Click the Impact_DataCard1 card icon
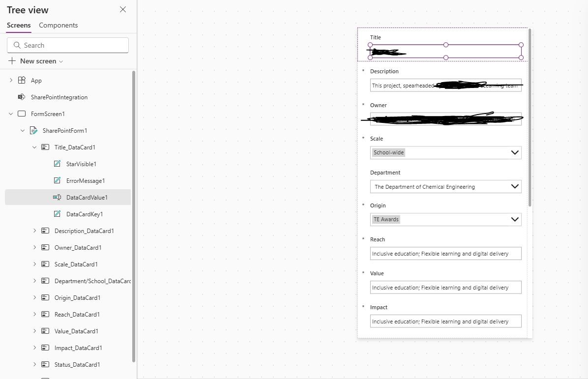Image resolution: width=588 pixels, height=379 pixels. [x=45, y=348]
